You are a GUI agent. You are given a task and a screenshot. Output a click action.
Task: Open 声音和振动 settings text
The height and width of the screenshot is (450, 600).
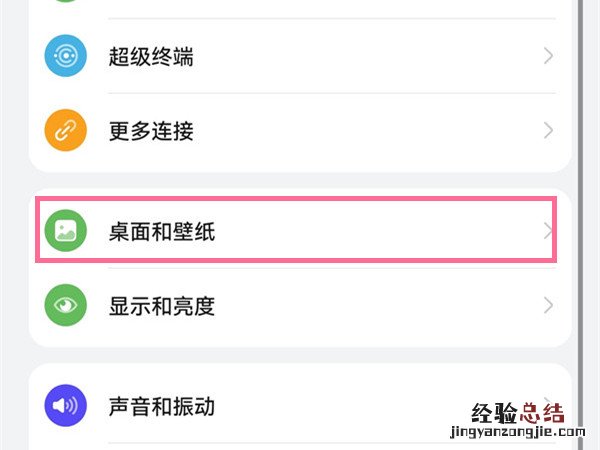point(161,406)
